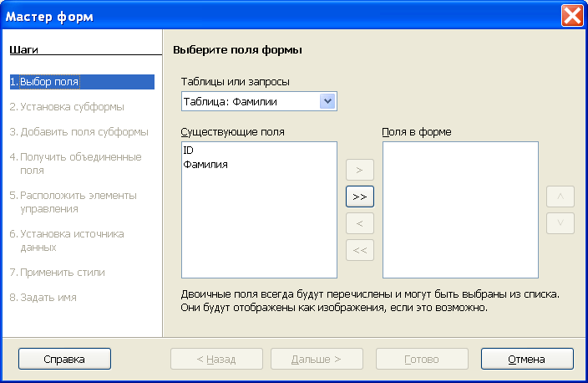Select step 2 Установка субформы
Image resolution: width=588 pixels, height=383 pixels.
(67, 107)
